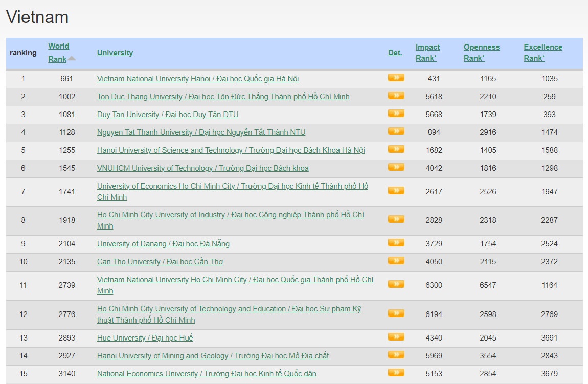Screen dimensions: 588x384
Task: Open details icon for Hue University row
Action: 396,337
